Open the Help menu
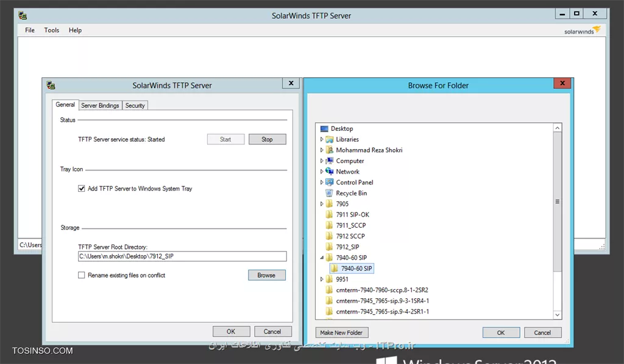 75,30
